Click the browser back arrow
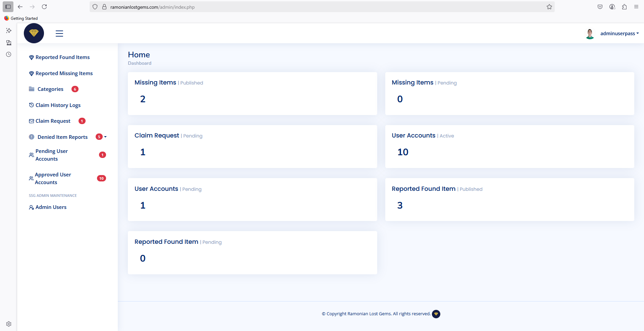Viewport: 644px width, 331px height. (x=20, y=7)
